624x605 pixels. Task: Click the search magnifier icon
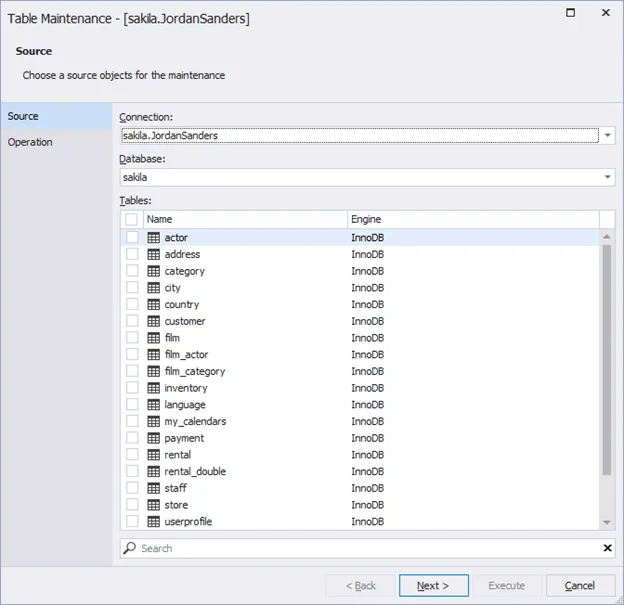(x=129, y=548)
